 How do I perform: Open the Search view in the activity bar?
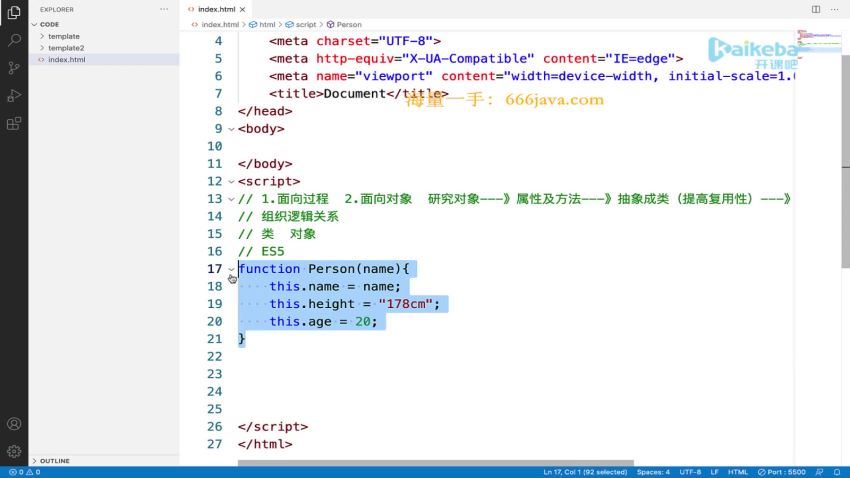pyautogui.click(x=14, y=40)
